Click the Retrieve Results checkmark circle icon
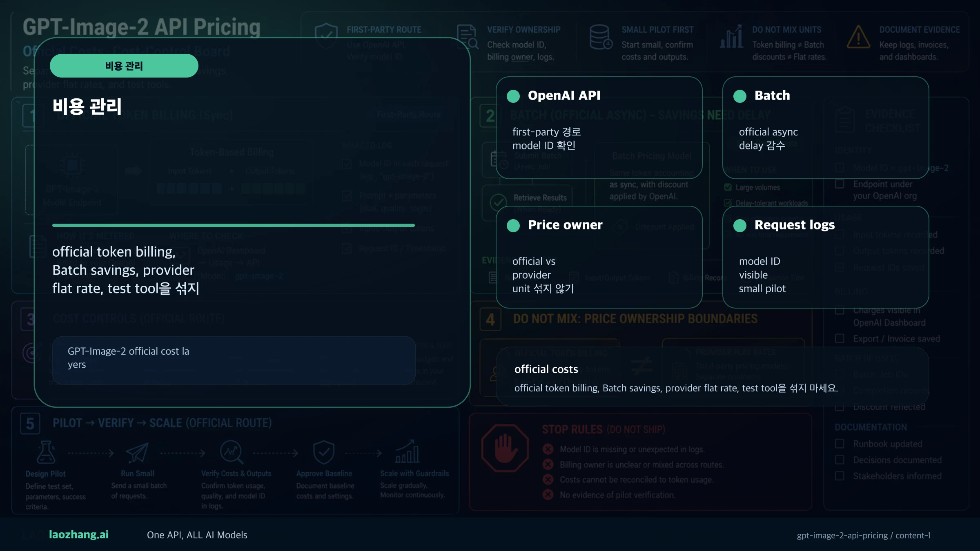The width and height of the screenshot is (980, 551). (x=498, y=202)
